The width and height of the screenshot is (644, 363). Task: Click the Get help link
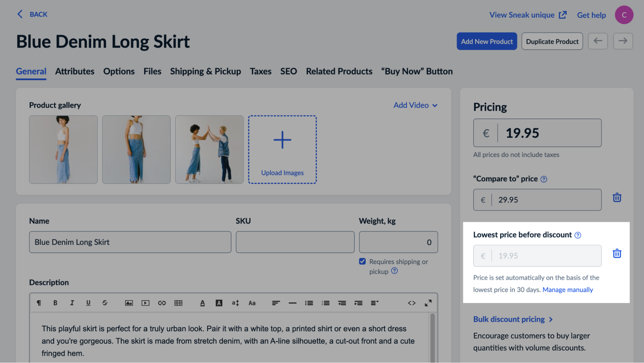pos(591,15)
